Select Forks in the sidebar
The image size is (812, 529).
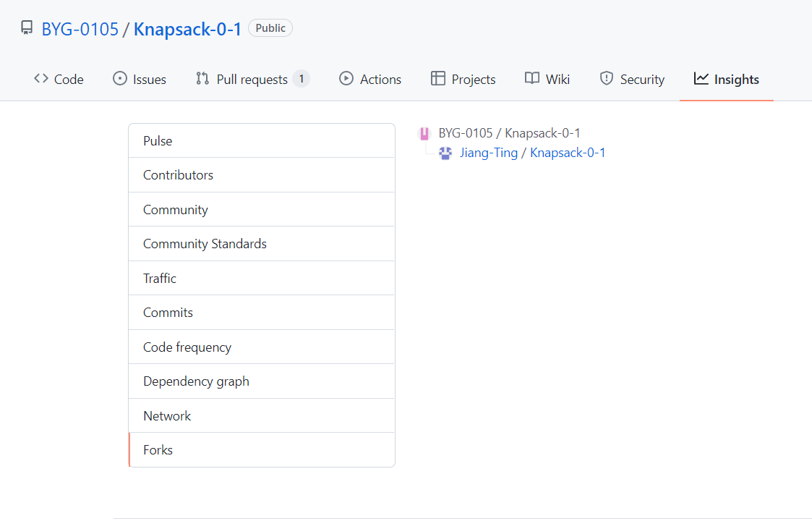point(262,449)
